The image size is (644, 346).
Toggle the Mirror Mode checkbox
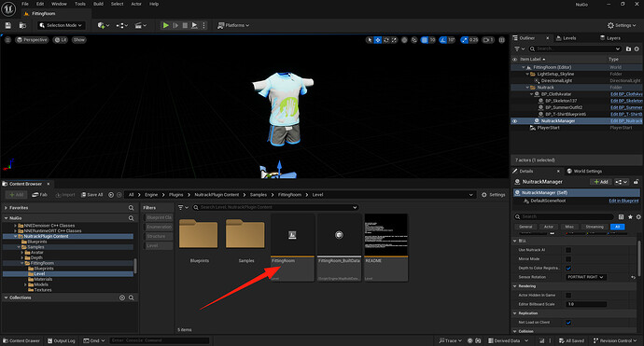[x=568, y=259]
